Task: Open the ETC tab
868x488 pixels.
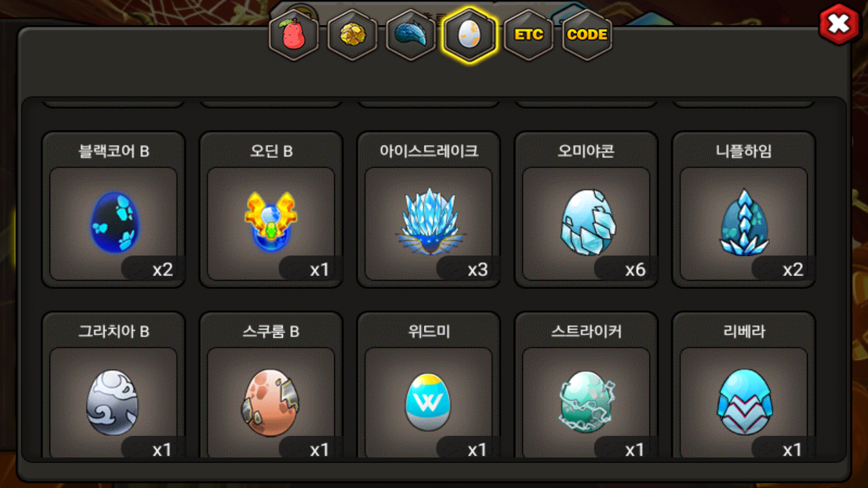Action: tap(528, 35)
